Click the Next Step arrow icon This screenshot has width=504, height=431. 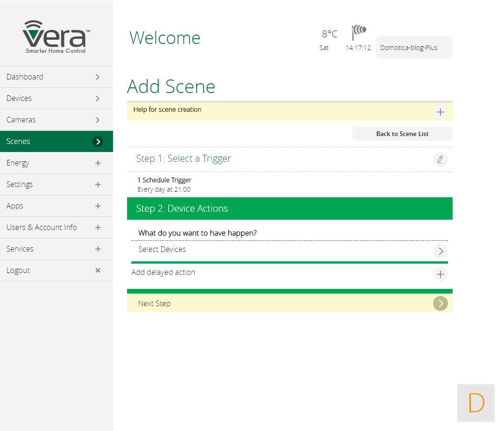[440, 303]
